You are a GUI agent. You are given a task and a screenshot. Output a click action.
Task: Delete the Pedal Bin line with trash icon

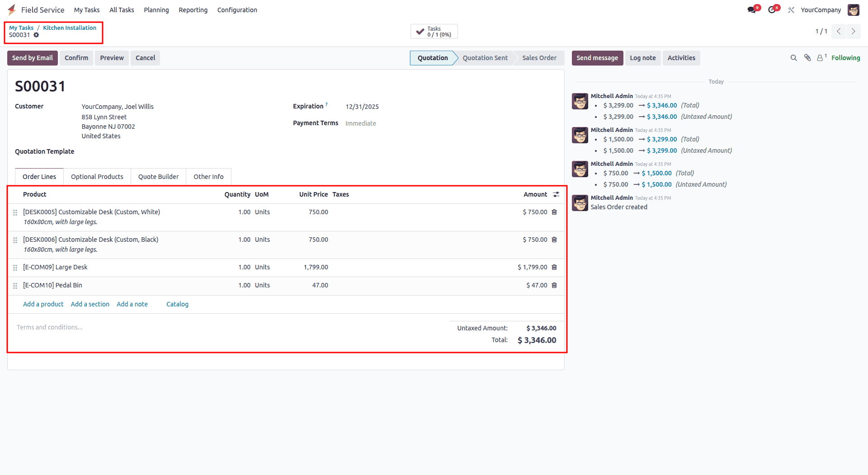[554, 285]
